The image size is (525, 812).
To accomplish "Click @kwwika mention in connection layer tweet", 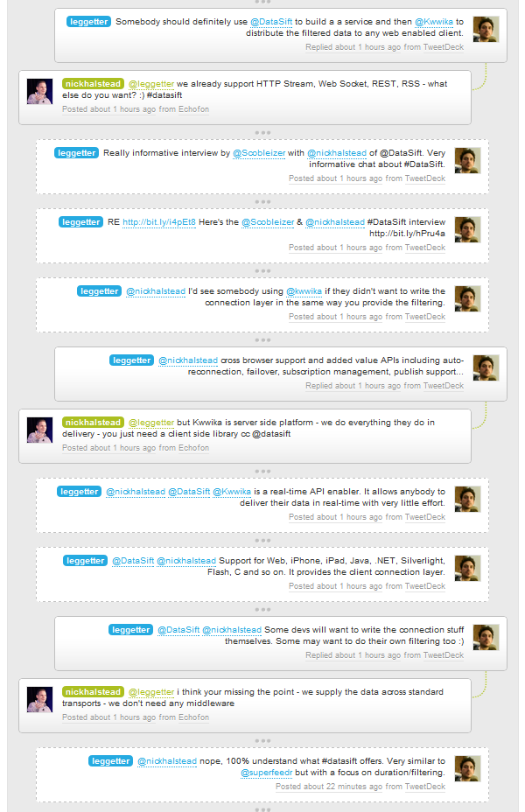I will click(x=304, y=291).
